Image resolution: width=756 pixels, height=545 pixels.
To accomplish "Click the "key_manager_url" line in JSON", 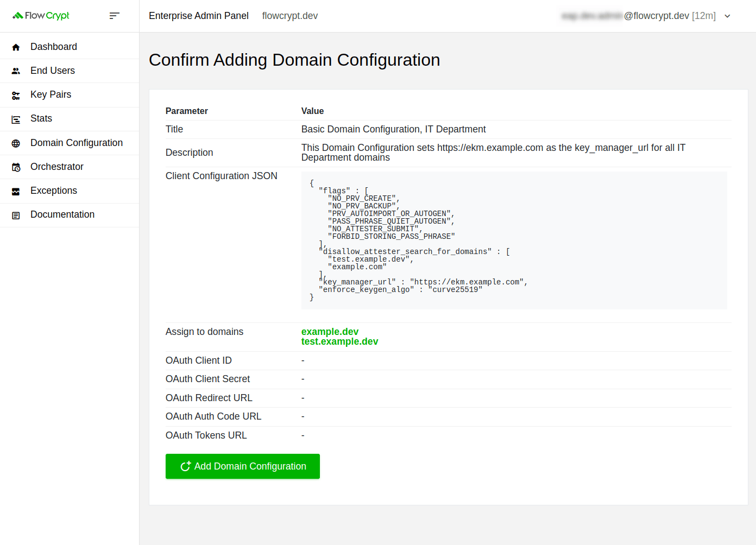I will click(x=423, y=282).
